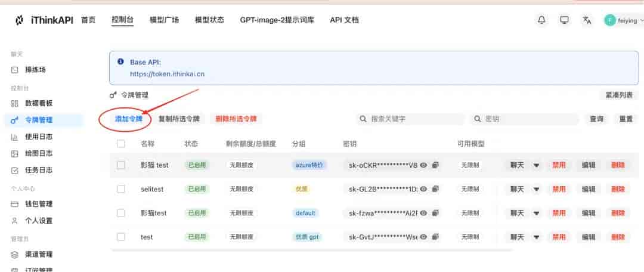This screenshot has height=272, width=644.
Task: Open the notification bell
Action: tap(541, 20)
